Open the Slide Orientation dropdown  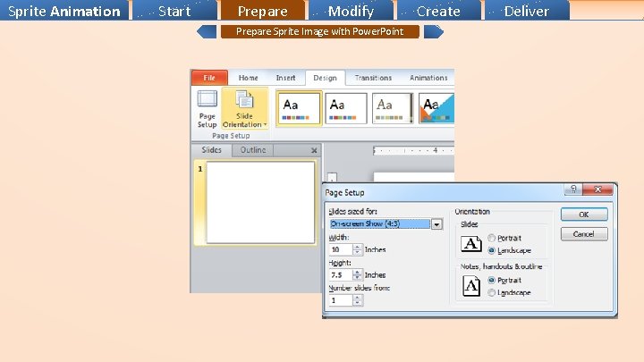click(244, 109)
